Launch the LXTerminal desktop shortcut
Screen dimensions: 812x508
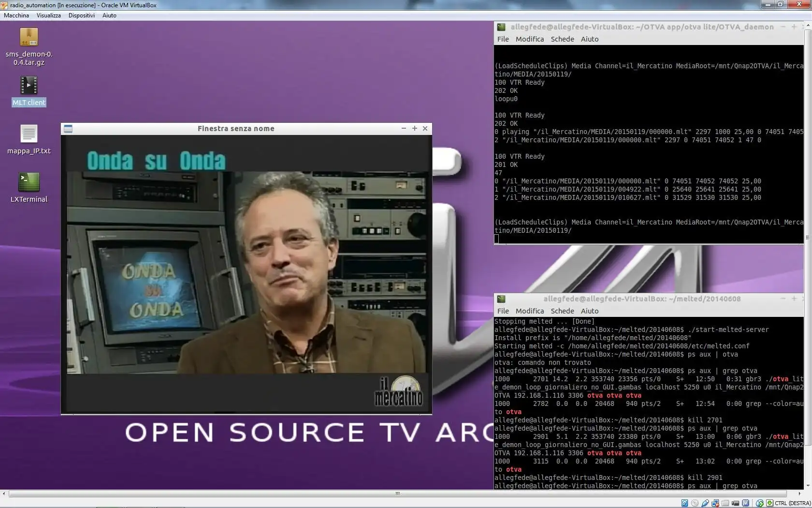pyautogui.click(x=29, y=182)
